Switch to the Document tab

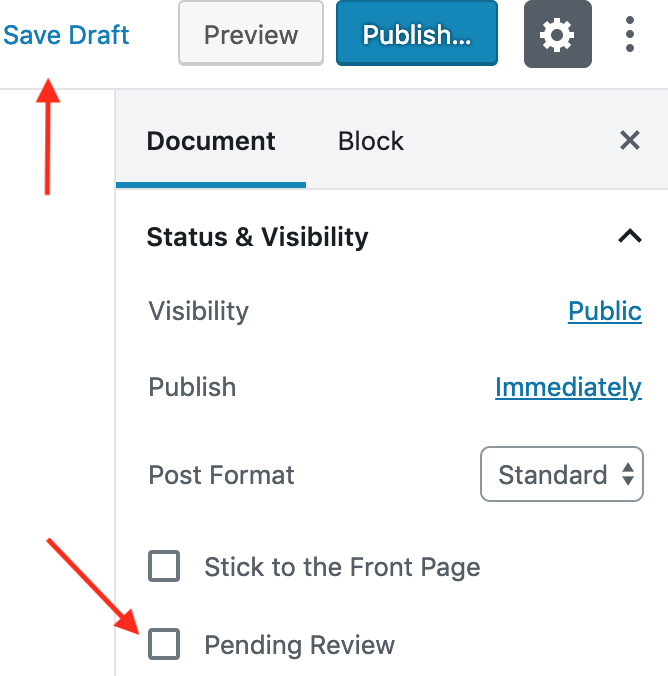pos(211,141)
